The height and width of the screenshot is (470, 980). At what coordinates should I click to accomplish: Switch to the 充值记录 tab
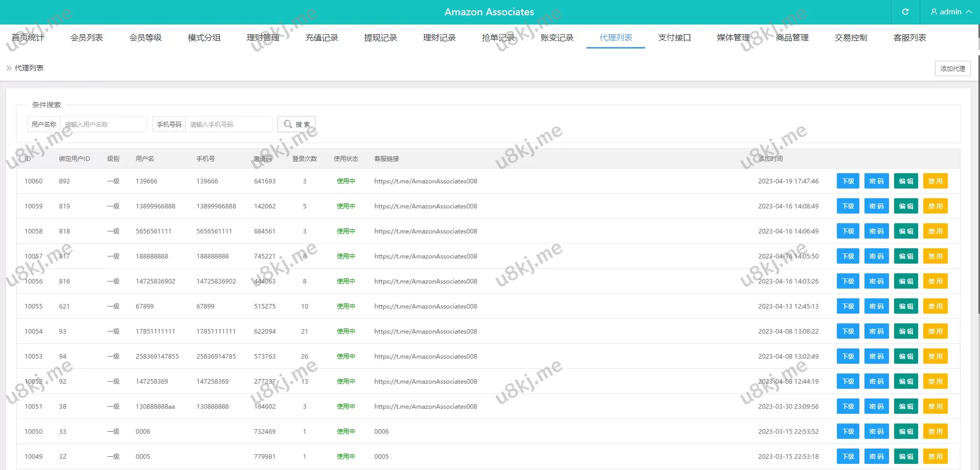(322, 38)
